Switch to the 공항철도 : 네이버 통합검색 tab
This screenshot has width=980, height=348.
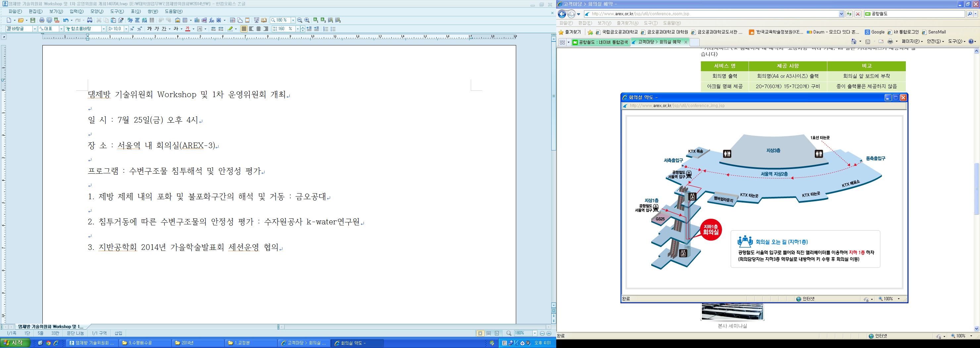click(601, 42)
